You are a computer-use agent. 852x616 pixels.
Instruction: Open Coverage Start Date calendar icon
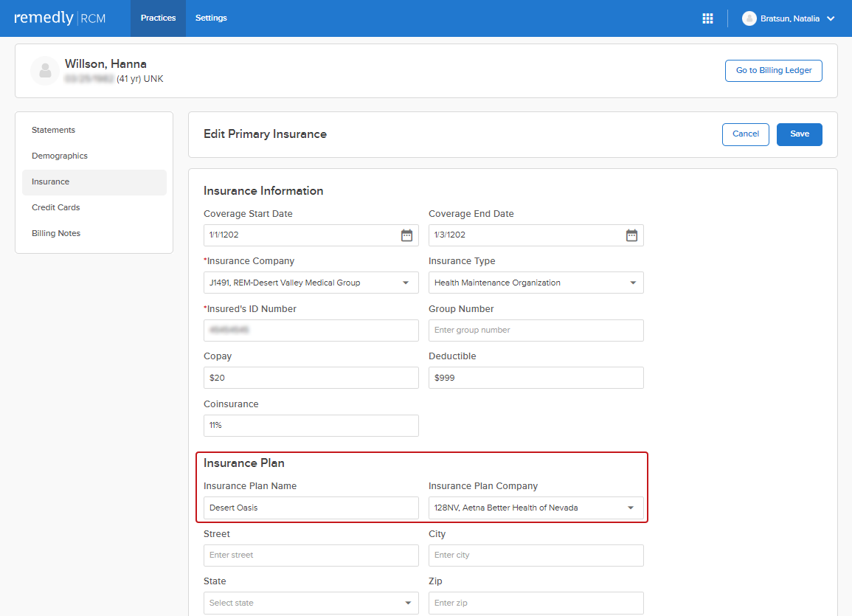(x=406, y=235)
